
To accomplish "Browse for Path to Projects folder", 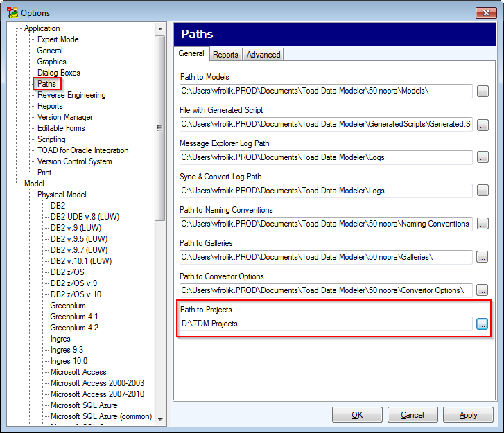I will coord(482,324).
